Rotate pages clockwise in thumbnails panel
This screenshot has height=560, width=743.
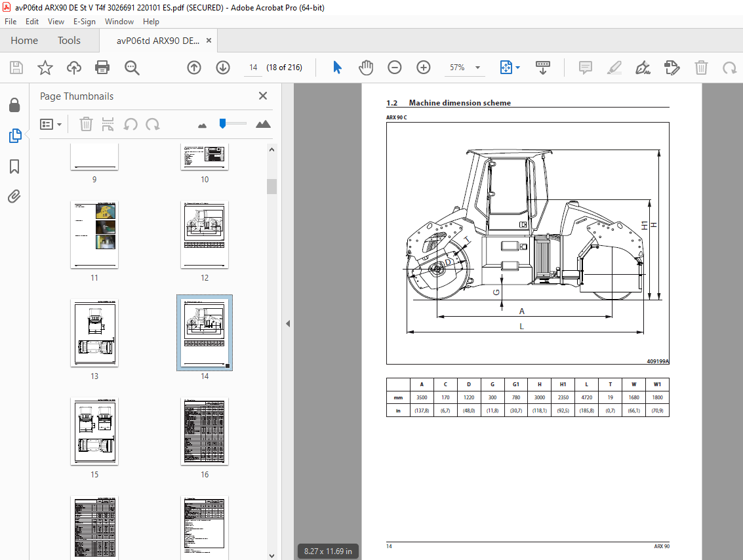pyautogui.click(x=153, y=124)
